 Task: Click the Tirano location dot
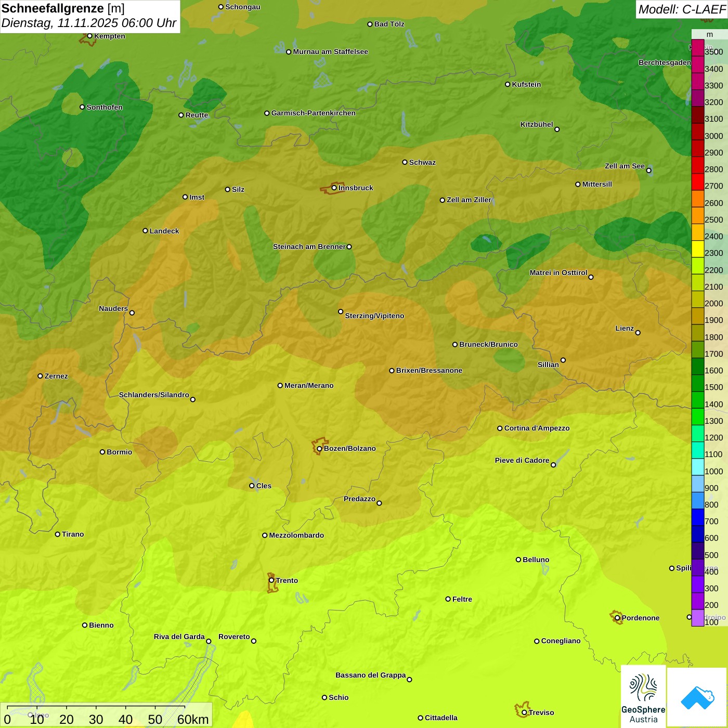[x=58, y=534]
